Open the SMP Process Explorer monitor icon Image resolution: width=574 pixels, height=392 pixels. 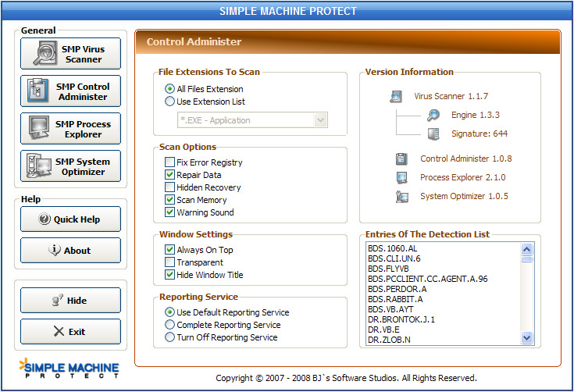click(x=39, y=128)
